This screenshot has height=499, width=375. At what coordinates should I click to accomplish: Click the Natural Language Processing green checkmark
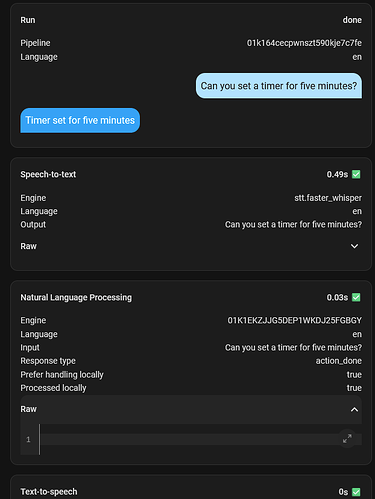[356, 297]
